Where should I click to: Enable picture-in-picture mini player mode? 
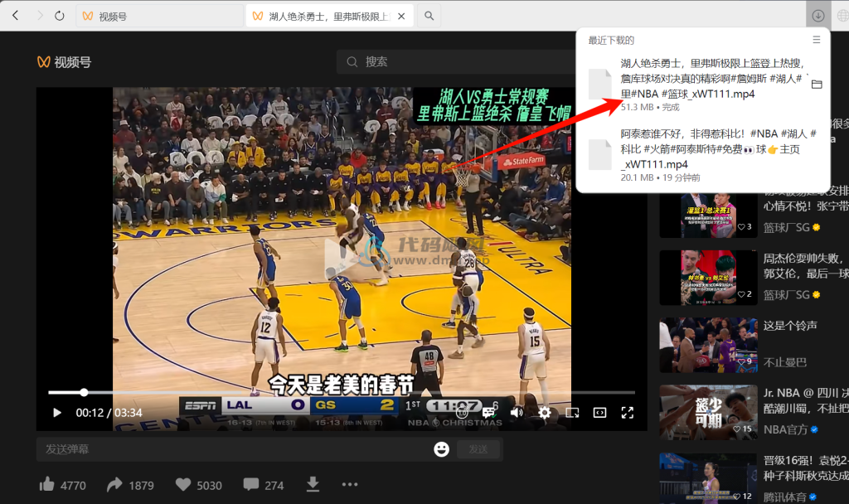tap(572, 413)
